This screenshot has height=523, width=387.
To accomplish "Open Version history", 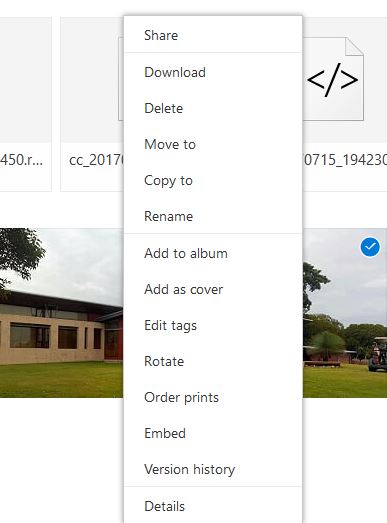I will (213, 469).
